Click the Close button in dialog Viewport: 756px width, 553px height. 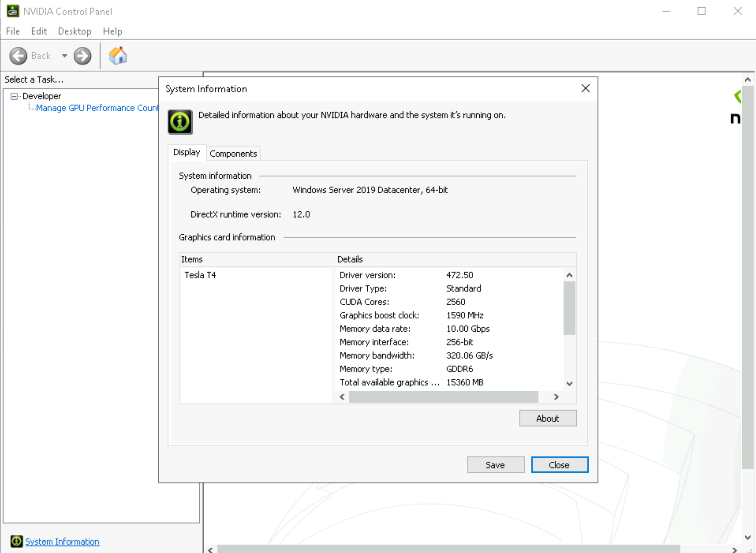559,464
